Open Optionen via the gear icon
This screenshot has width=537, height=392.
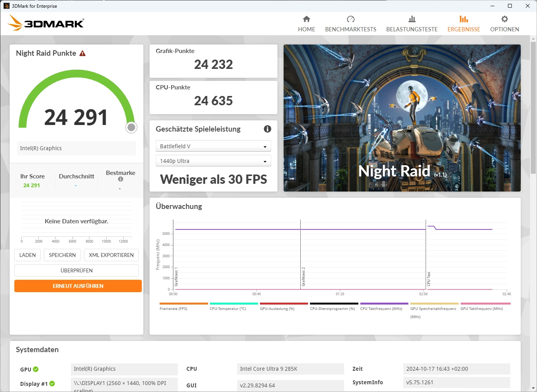tap(504, 19)
